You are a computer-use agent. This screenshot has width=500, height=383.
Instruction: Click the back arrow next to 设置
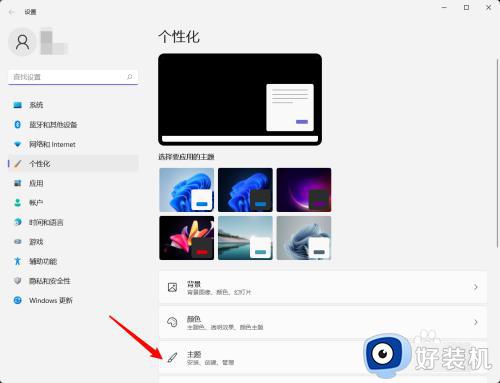(x=12, y=12)
